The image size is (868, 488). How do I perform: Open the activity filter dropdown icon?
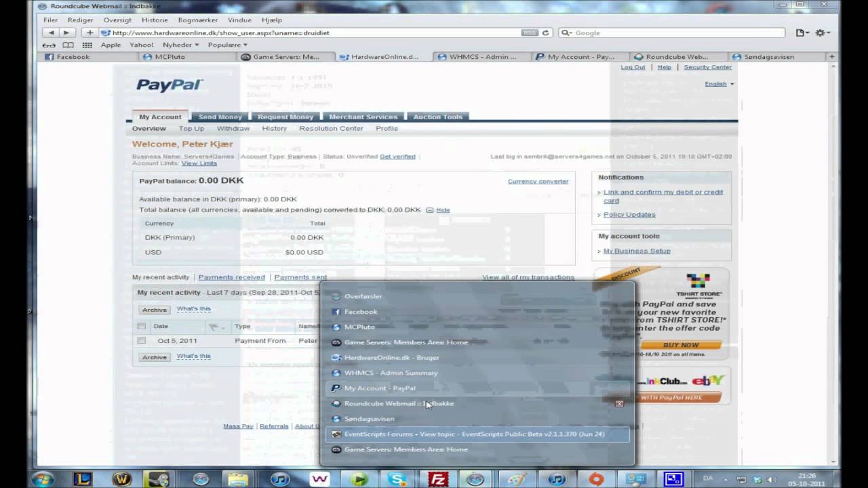point(217,327)
